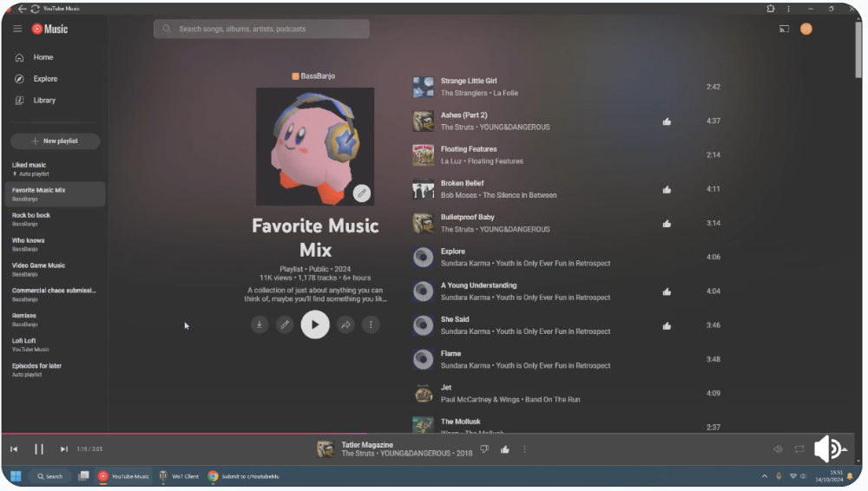
Task: Click the Flame song title
Action: pos(450,353)
